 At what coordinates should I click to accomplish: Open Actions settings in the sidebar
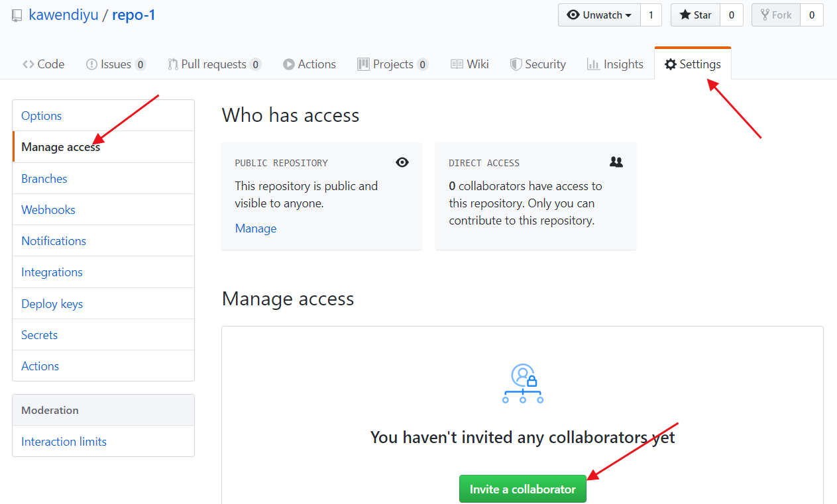point(103,366)
